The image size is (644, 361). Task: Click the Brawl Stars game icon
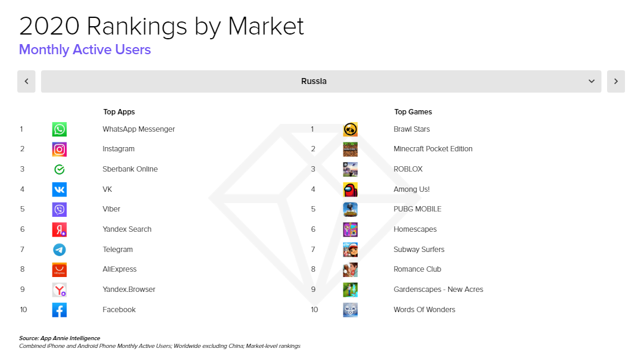coord(350,129)
